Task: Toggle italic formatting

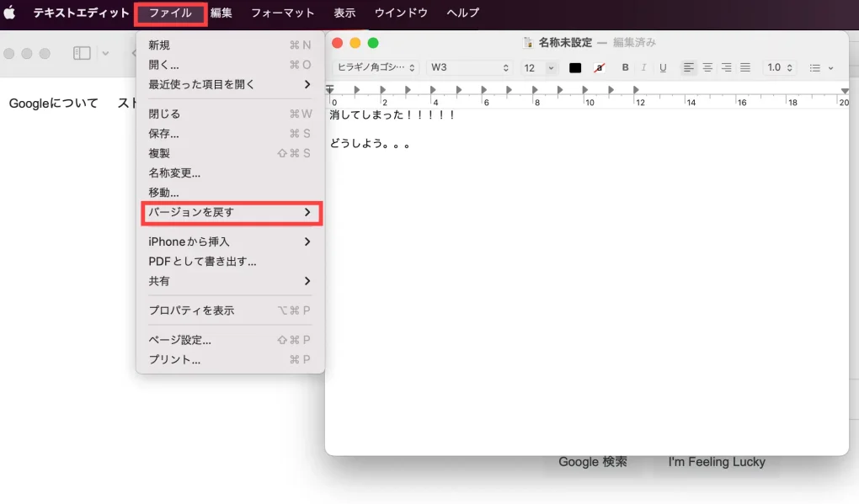Action: click(643, 68)
